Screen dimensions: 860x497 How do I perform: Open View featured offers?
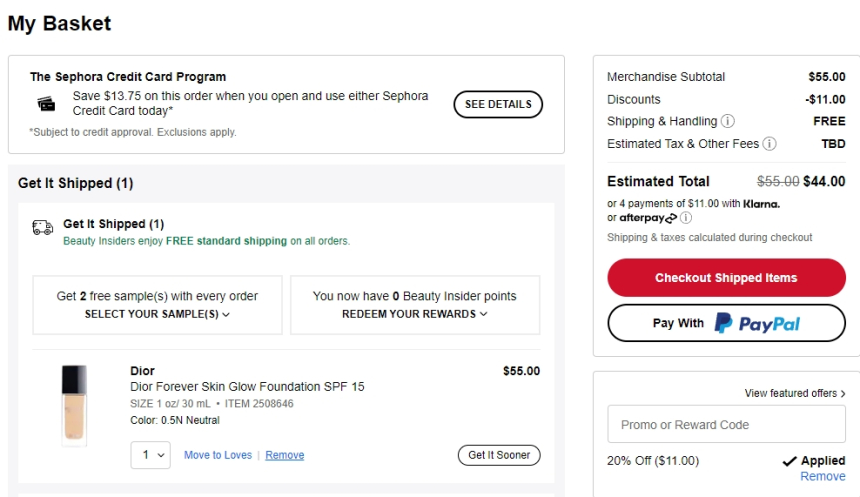795,393
